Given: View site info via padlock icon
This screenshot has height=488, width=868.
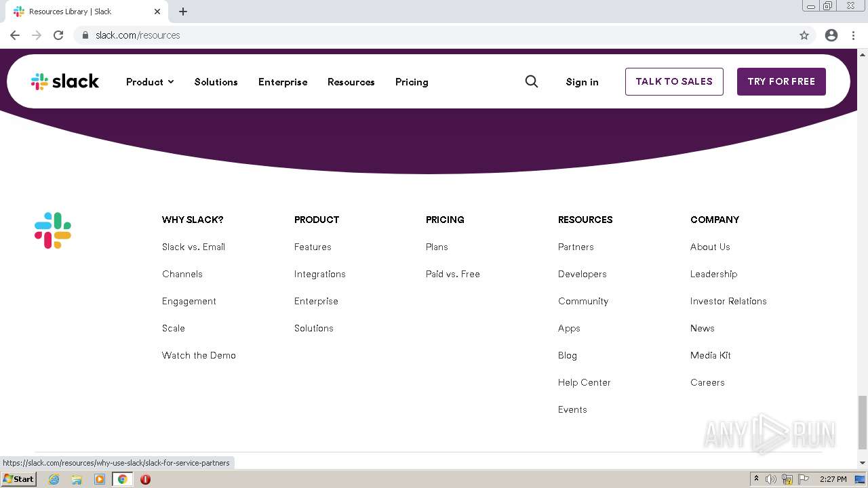Looking at the screenshot, I should coord(85,35).
